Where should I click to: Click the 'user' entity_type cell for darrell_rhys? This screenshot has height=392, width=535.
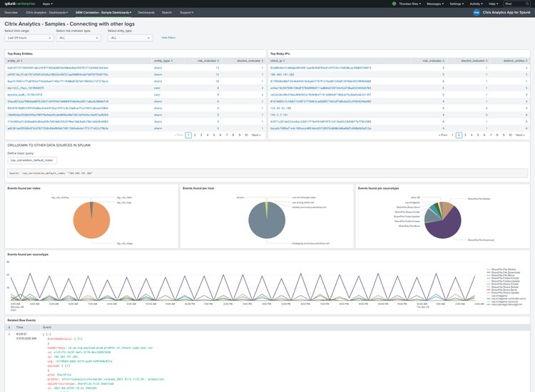click(x=158, y=88)
